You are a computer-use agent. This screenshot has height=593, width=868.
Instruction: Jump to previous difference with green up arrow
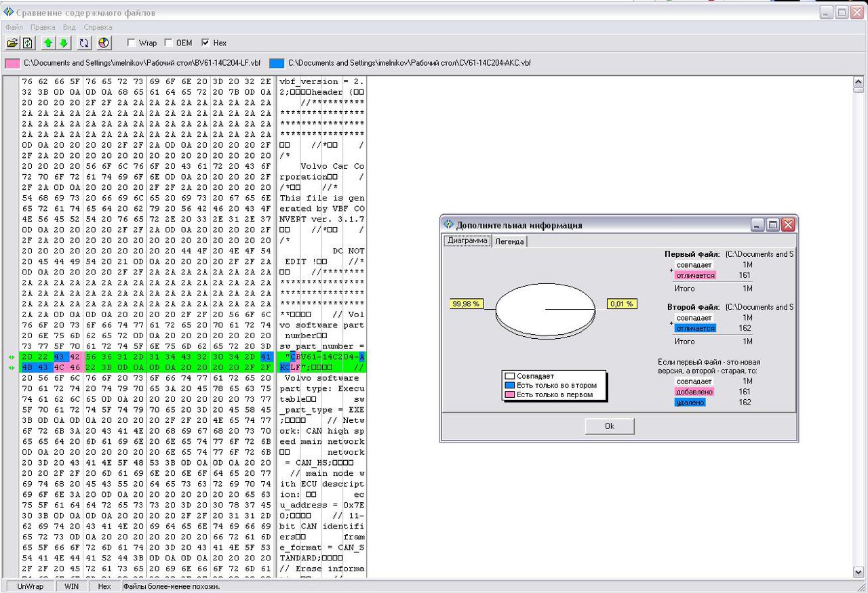(x=48, y=43)
